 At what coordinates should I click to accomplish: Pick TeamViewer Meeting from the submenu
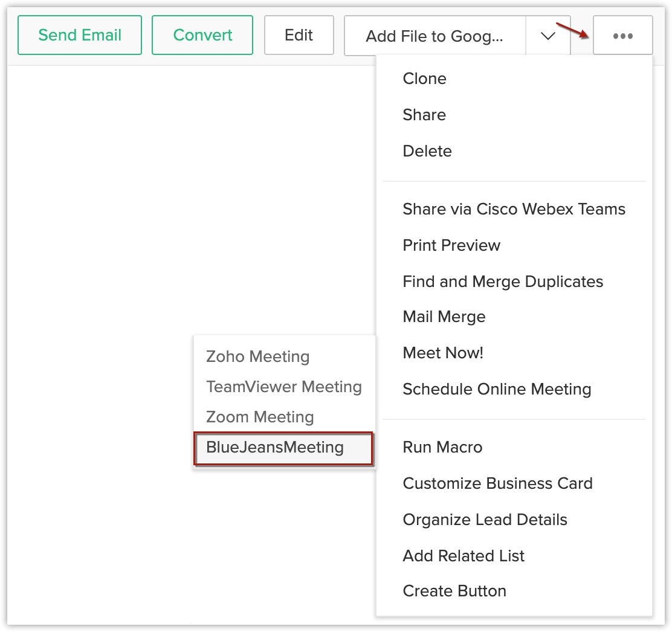click(284, 387)
